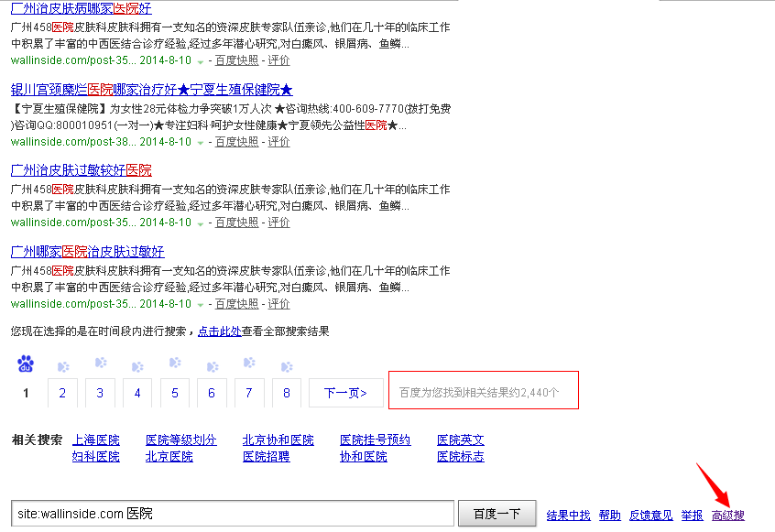
Task: Open the 广州治皮肤病哪家医院好 result
Action: 80,8
